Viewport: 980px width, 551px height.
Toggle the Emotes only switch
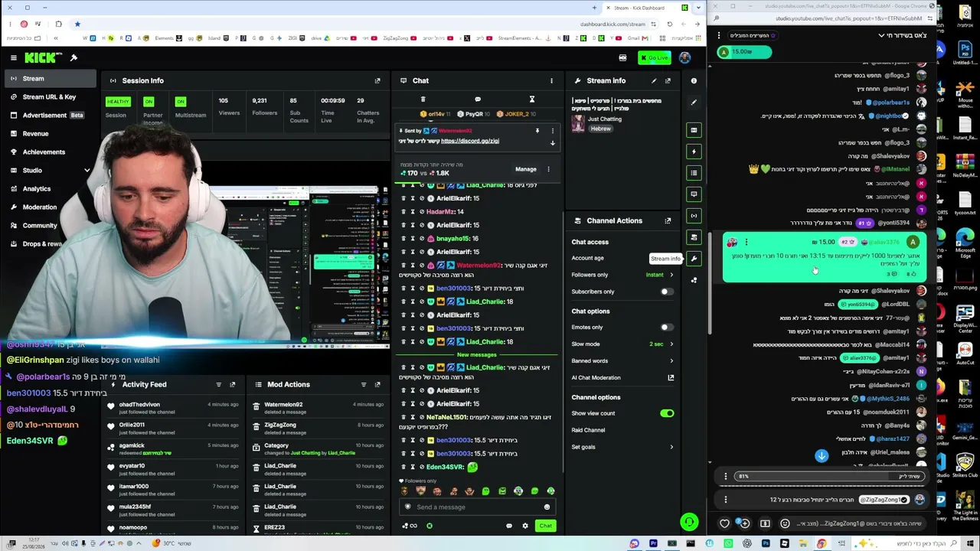[667, 328]
